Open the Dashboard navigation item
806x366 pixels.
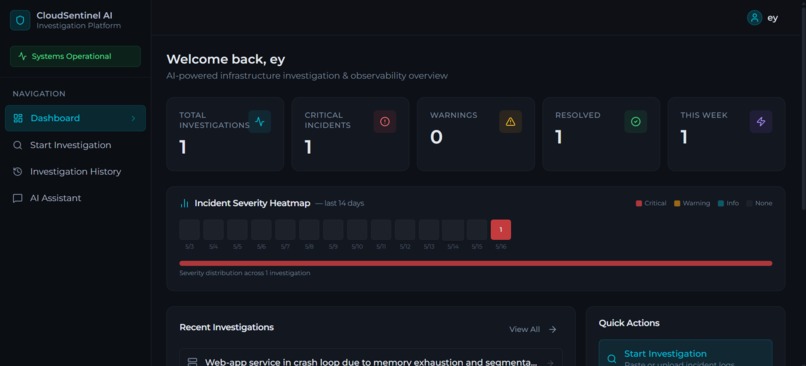tap(75, 118)
